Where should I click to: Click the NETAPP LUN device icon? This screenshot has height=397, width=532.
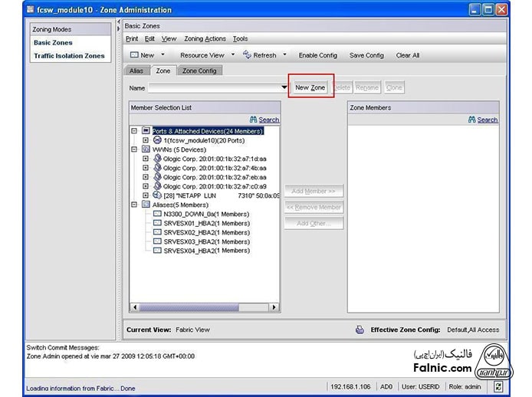(157, 195)
